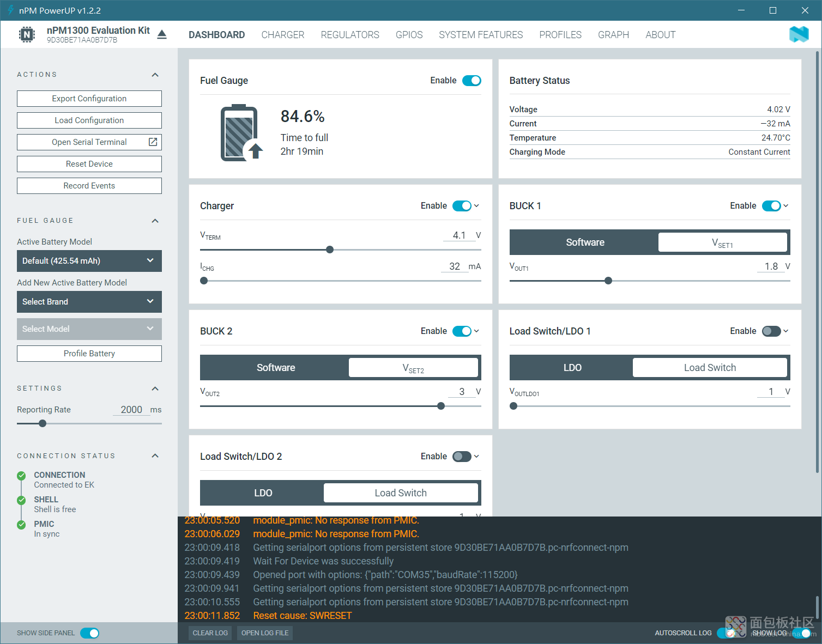
Task: Toggle the Charger Enable switch
Action: point(462,206)
